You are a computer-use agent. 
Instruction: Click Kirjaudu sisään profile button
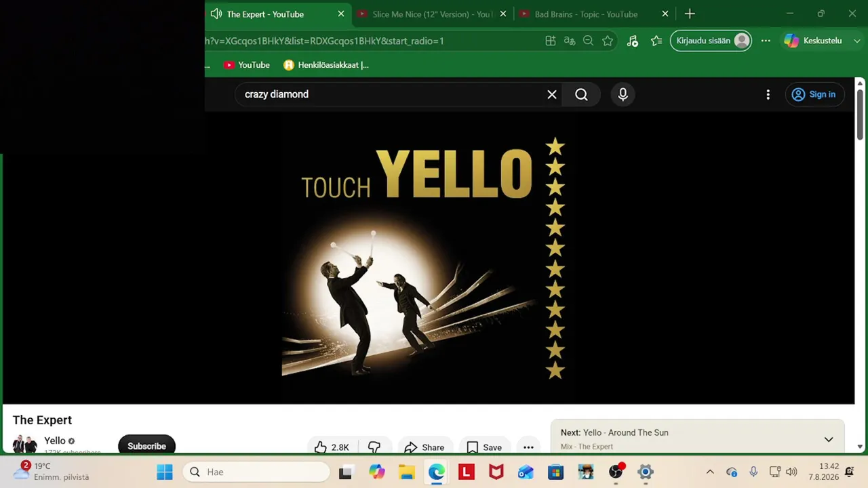(x=711, y=41)
